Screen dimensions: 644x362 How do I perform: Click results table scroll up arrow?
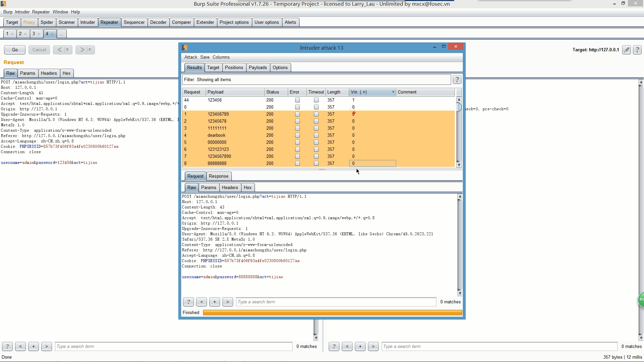point(459,99)
